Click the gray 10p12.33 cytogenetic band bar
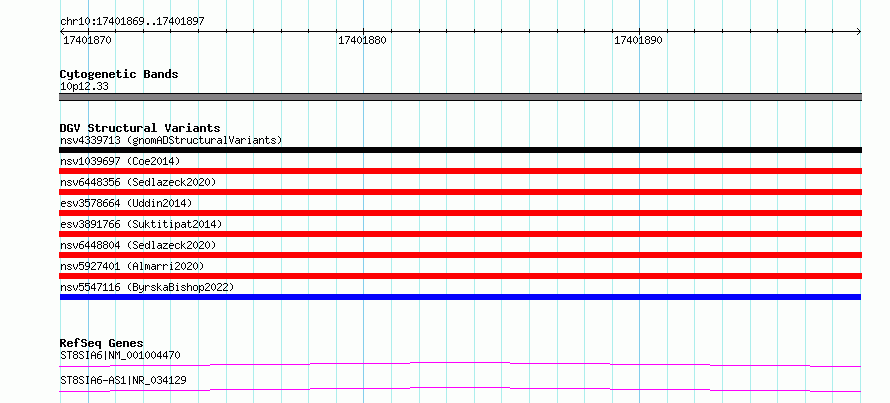890x403 pixels. (460, 97)
